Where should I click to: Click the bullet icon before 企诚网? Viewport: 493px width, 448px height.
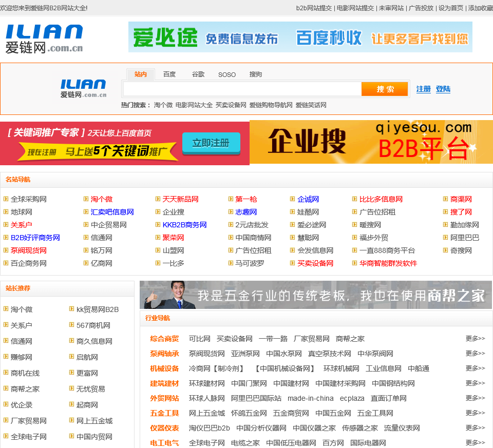(x=292, y=199)
